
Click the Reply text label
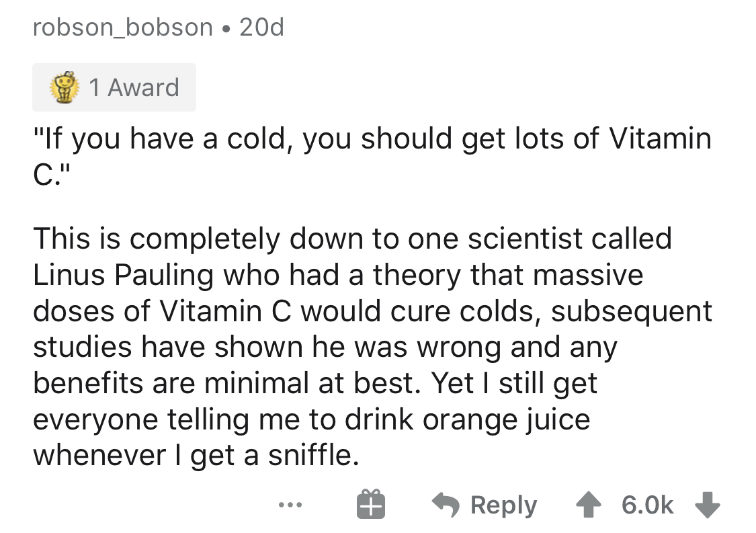click(504, 505)
